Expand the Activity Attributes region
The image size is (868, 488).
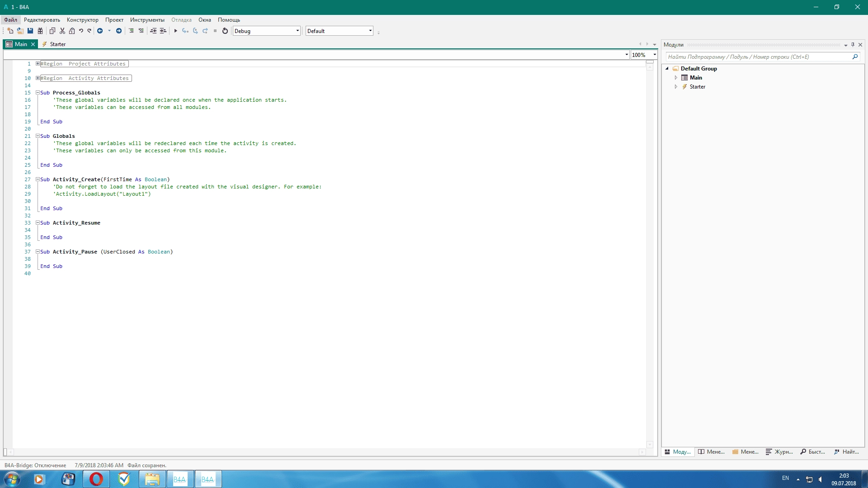click(38, 78)
